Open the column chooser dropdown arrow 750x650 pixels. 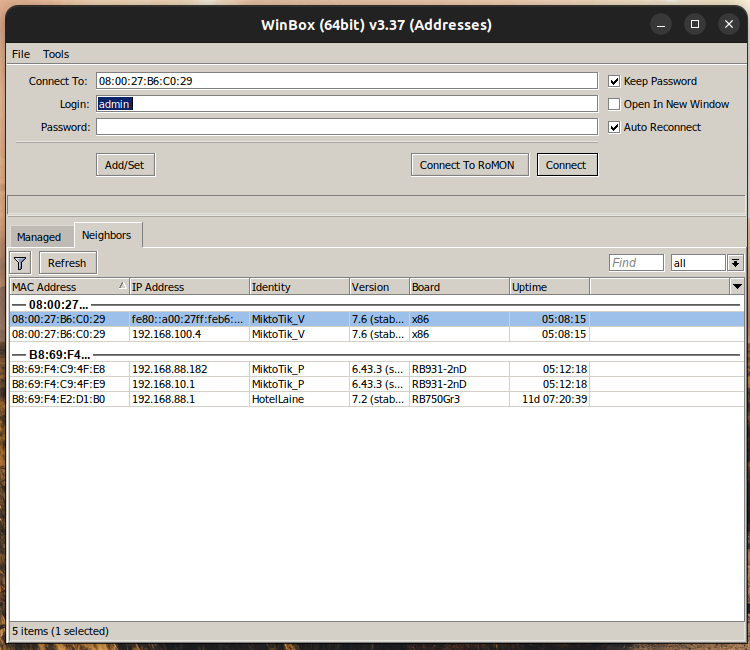pyautogui.click(x=737, y=286)
